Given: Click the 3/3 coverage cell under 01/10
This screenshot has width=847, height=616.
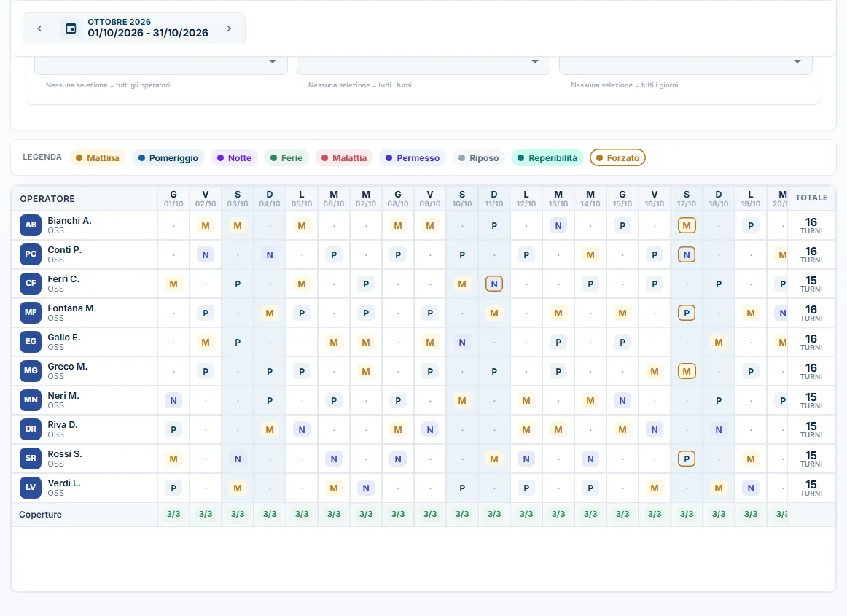Looking at the screenshot, I should click(x=173, y=514).
